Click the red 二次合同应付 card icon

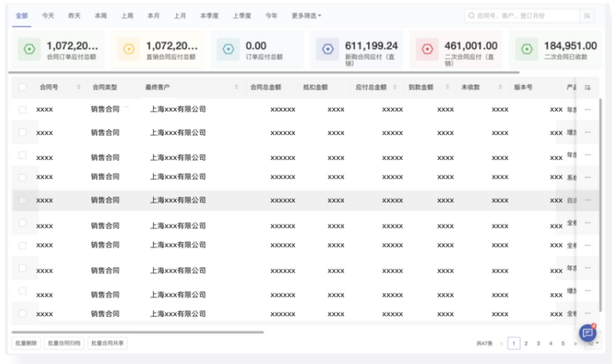(x=427, y=49)
